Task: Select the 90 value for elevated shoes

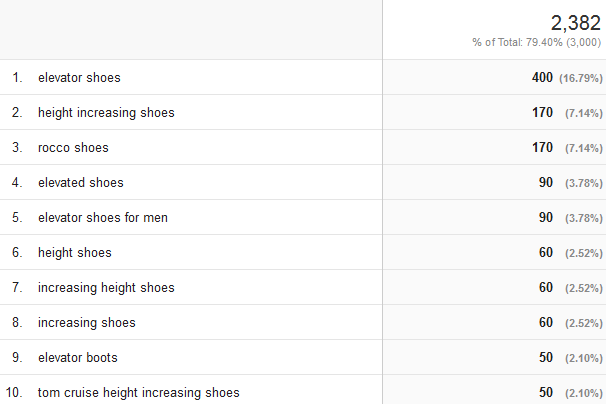Action: 546,182
